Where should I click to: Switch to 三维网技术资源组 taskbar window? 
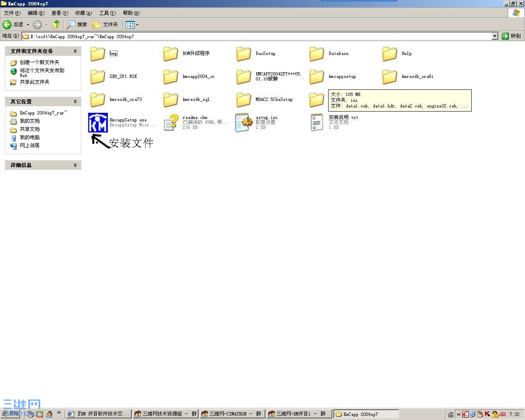click(165, 414)
